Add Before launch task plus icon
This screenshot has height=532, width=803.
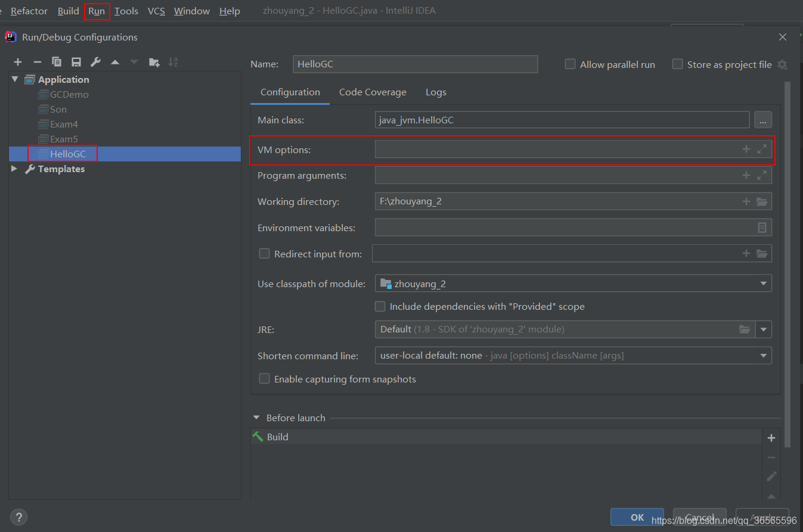(x=771, y=438)
